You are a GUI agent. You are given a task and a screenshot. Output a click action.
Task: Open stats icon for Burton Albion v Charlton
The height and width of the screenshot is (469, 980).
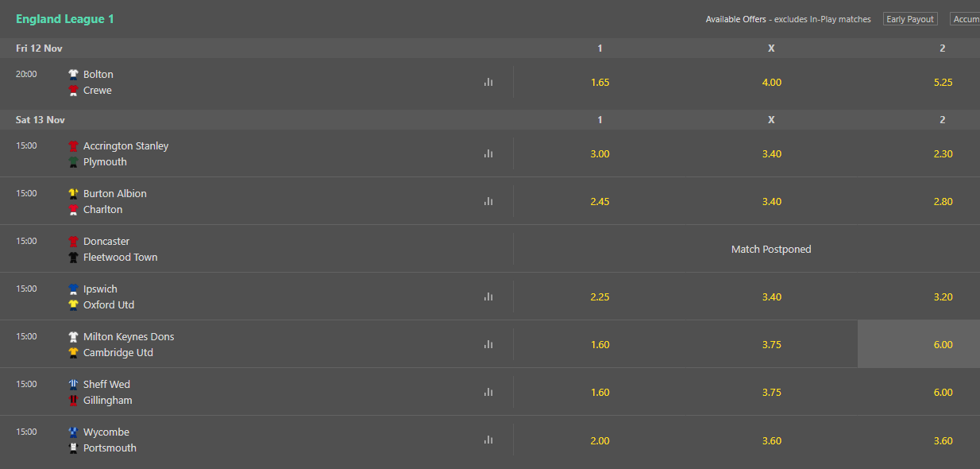[x=488, y=201]
